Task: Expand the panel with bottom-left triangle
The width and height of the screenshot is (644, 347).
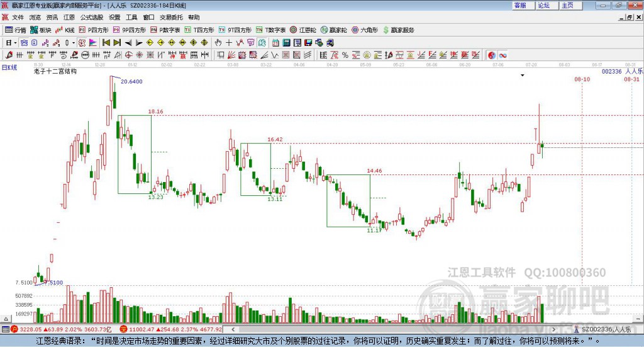Action: point(6,319)
